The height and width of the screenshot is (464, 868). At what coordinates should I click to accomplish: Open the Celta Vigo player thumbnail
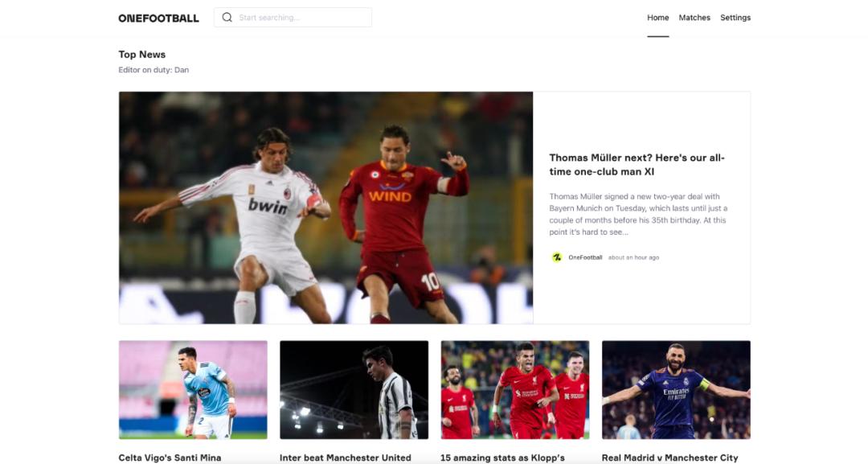193,390
